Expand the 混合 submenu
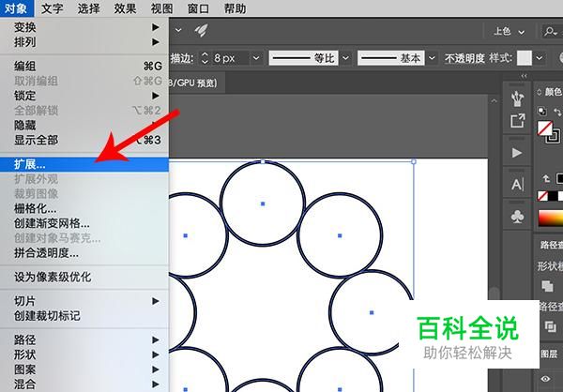The height and width of the screenshot is (392, 563). (x=84, y=384)
